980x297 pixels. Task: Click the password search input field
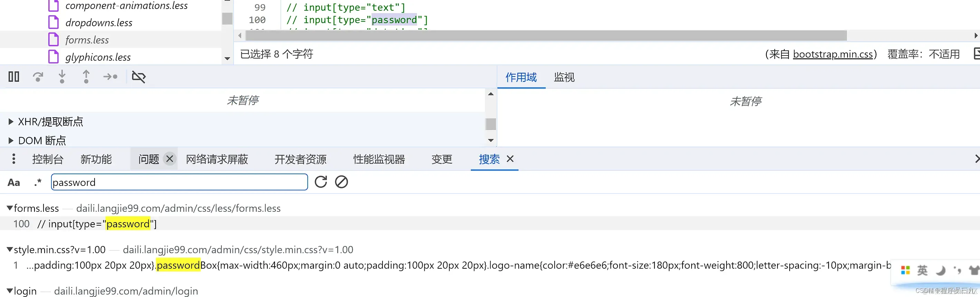[x=179, y=182]
